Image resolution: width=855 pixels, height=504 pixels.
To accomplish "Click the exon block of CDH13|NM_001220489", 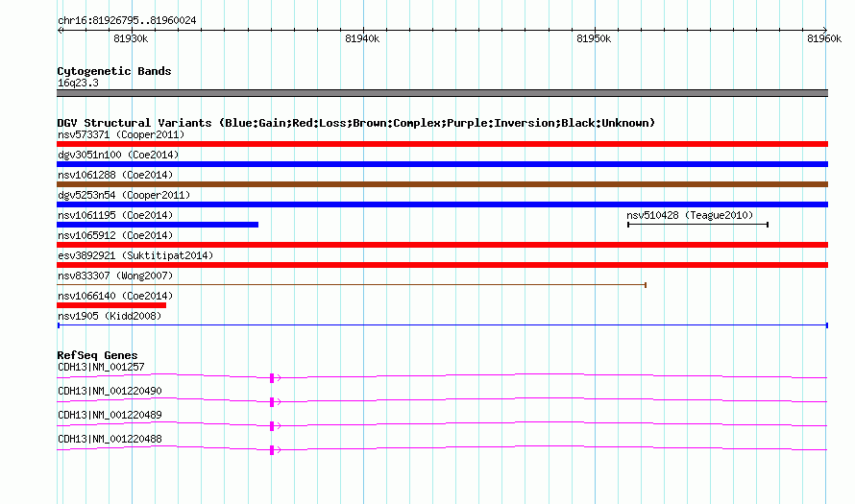I will 272,426.
